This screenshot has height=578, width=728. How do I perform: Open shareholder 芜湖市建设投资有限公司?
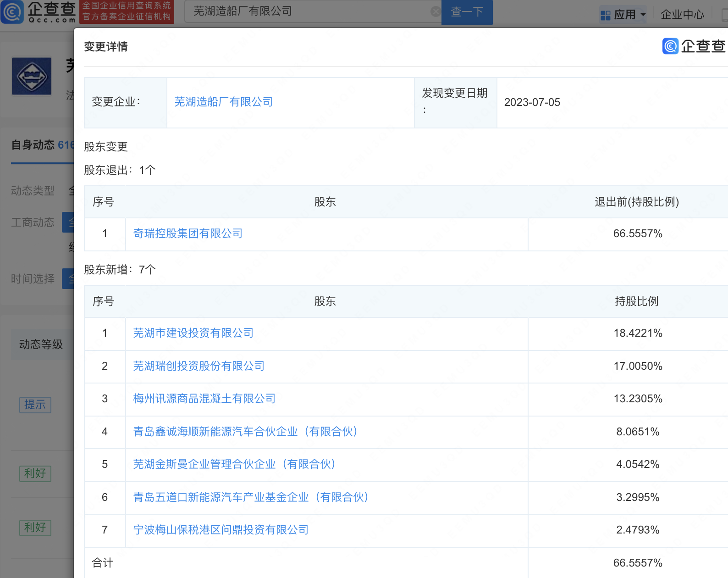[x=193, y=333]
